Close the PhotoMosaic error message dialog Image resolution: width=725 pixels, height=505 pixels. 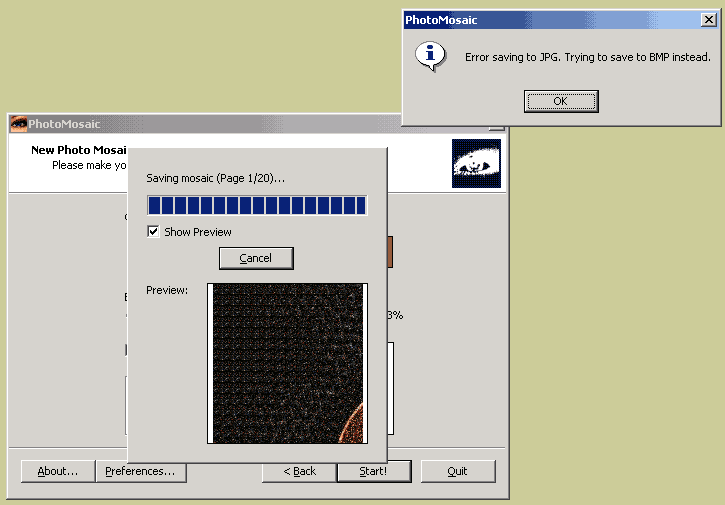708,20
